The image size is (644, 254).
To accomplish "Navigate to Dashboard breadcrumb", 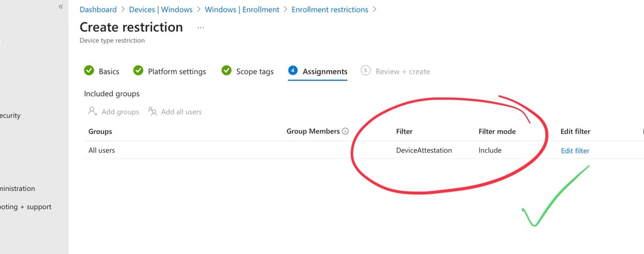I will pyautogui.click(x=98, y=9).
